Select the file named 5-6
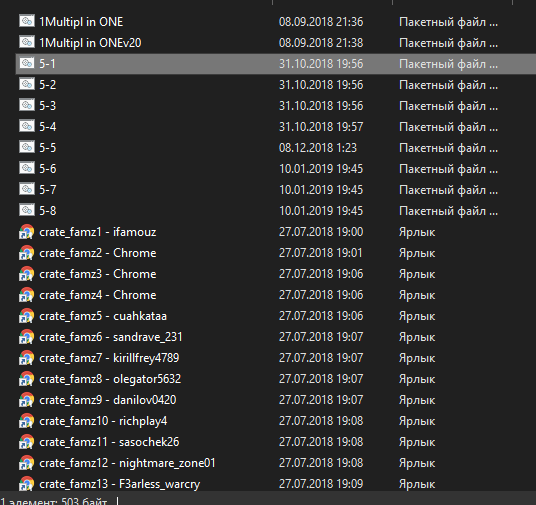This screenshot has width=536, height=505. pos(48,169)
